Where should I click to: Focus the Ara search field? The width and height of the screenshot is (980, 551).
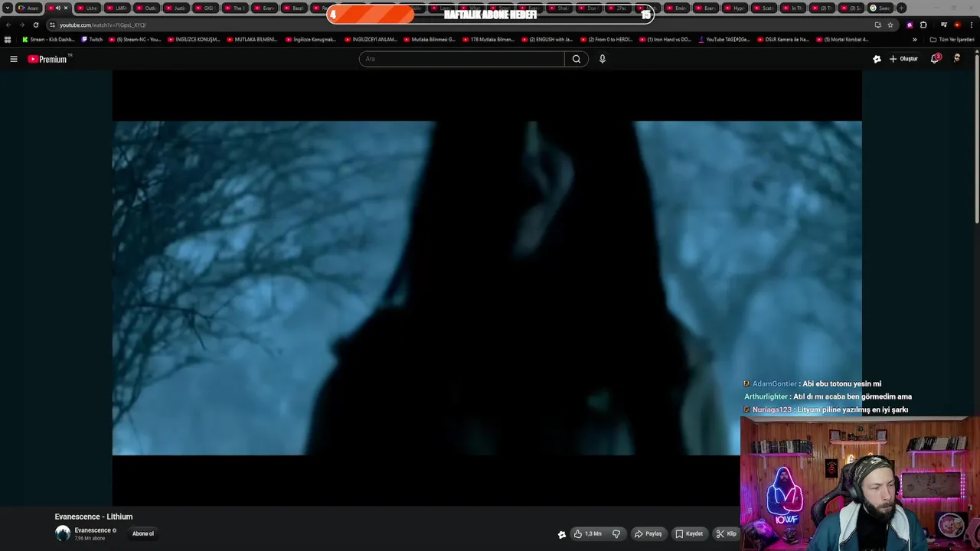(x=462, y=59)
